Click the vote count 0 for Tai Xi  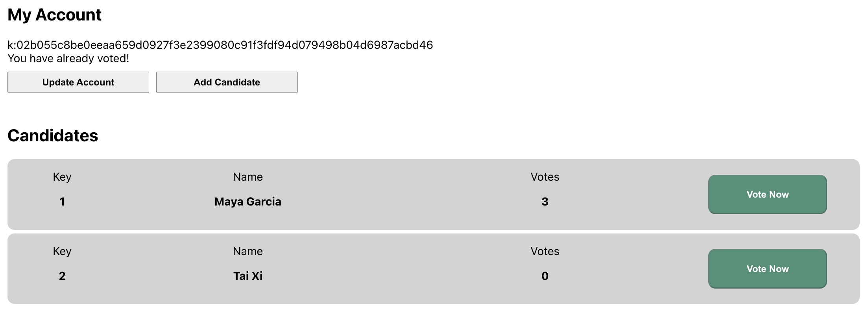tap(545, 276)
